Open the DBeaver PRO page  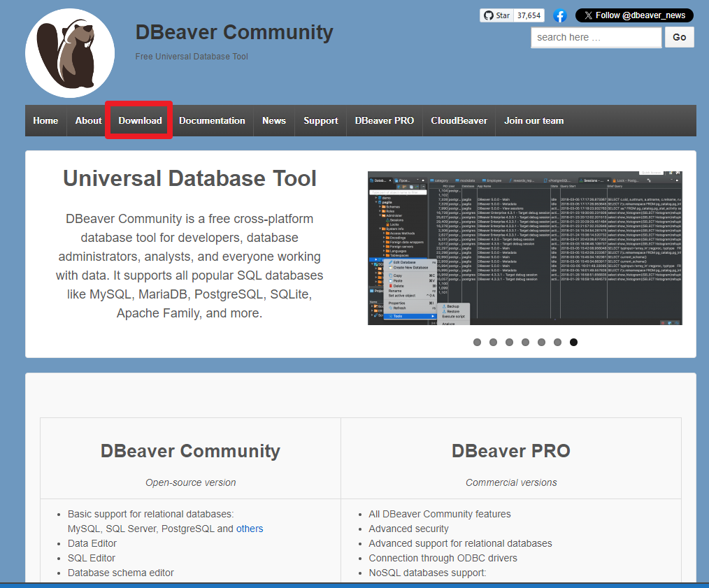[384, 120]
